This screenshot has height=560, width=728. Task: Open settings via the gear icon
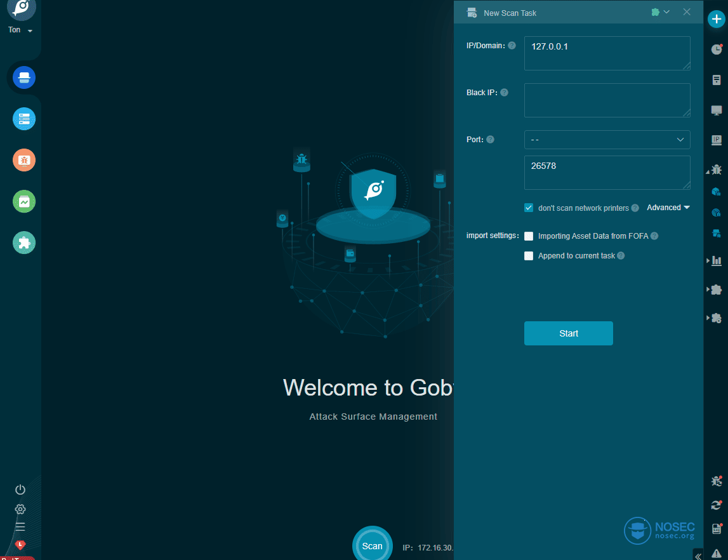point(20,509)
